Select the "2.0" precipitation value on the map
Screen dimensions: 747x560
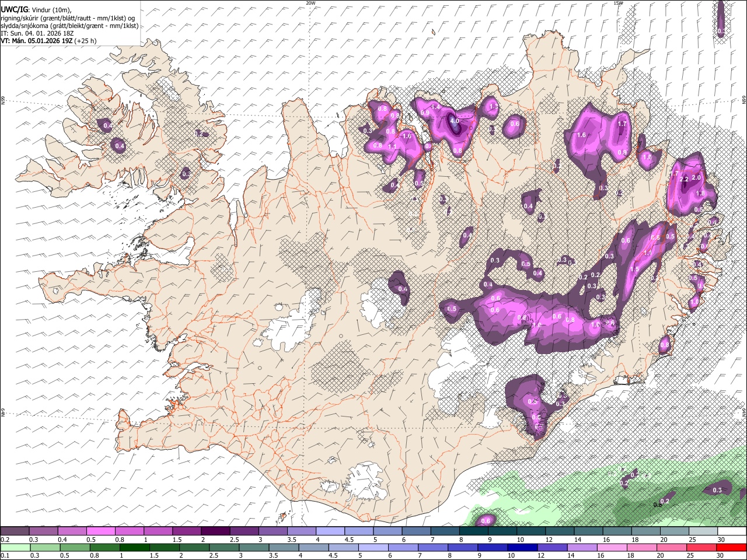coord(696,177)
